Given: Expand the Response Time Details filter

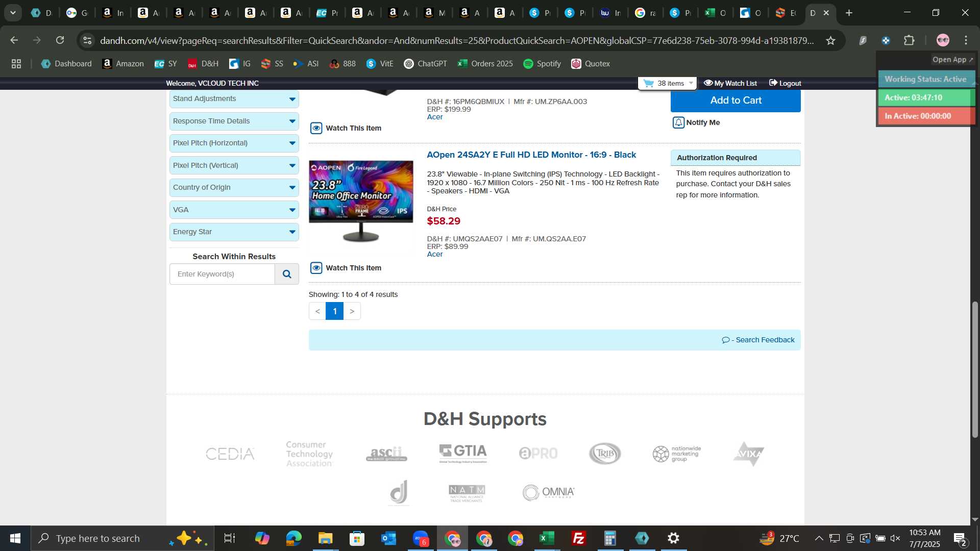Looking at the screenshot, I should 234,121.
